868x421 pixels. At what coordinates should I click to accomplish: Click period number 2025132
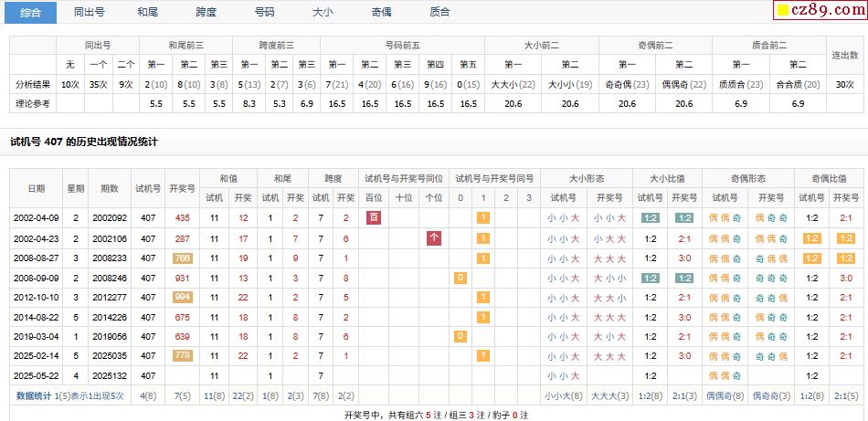110,376
